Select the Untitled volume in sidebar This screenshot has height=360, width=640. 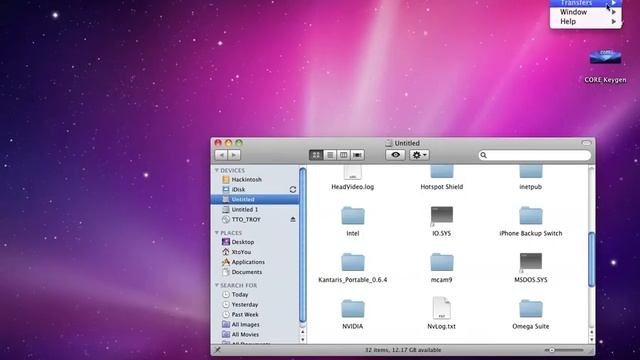(x=255, y=199)
